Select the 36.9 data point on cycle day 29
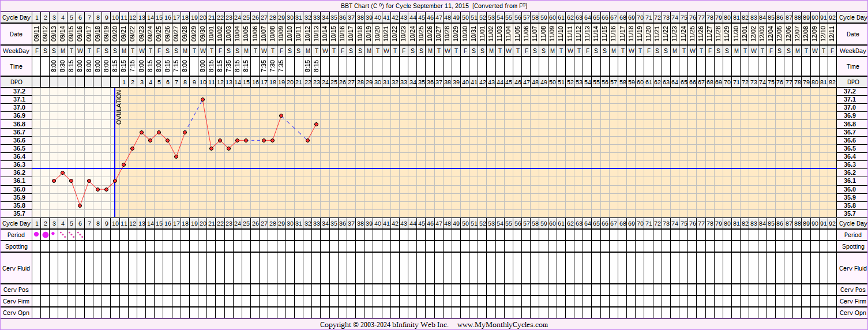868x330 pixels. pyautogui.click(x=281, y=115)
